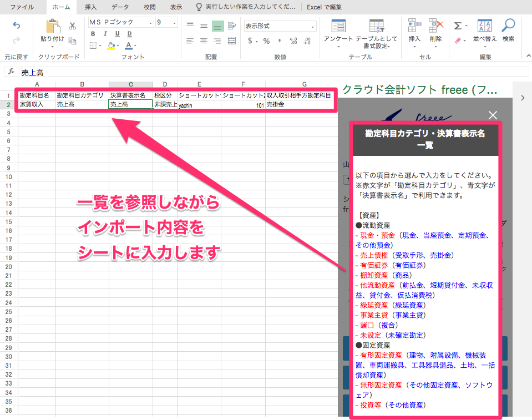
Task: Click the highlighted bottom align icon
Action: click(x=217, y=26)
